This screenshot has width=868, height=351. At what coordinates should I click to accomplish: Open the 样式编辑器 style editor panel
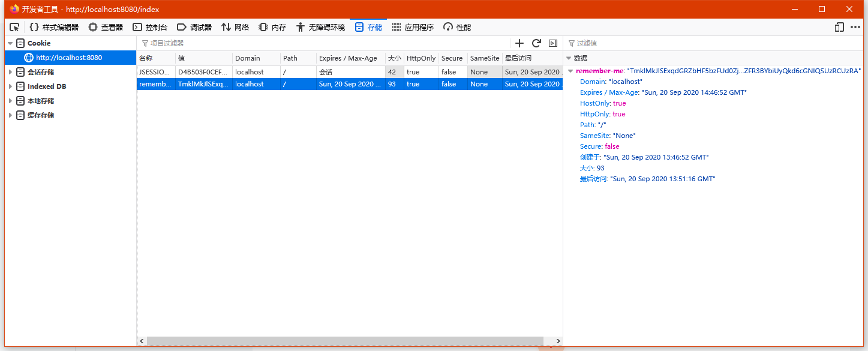(54, 27)
